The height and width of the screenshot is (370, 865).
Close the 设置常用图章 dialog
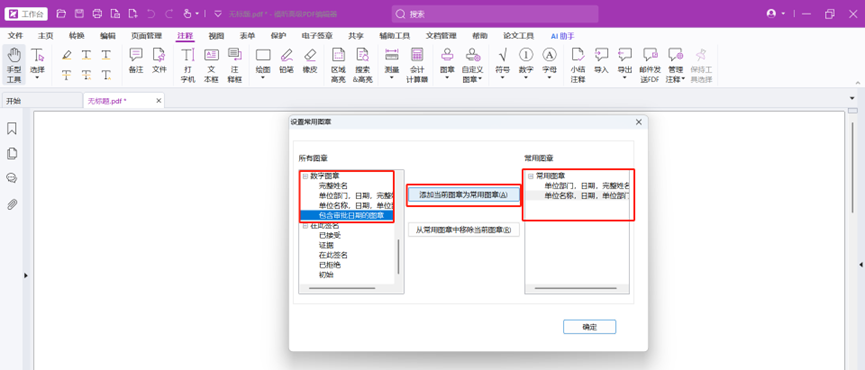tap(639, 122)
